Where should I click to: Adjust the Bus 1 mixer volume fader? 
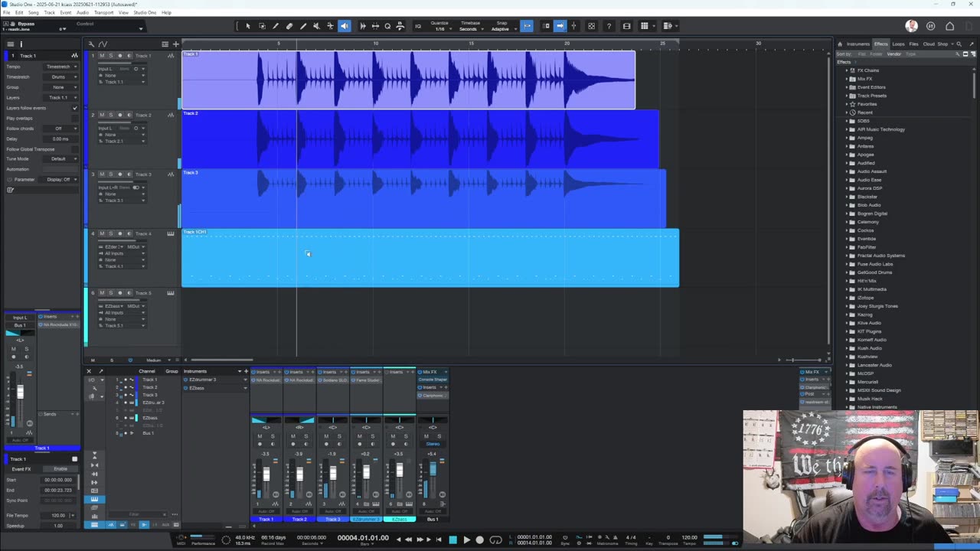click(x=433, y=469)
